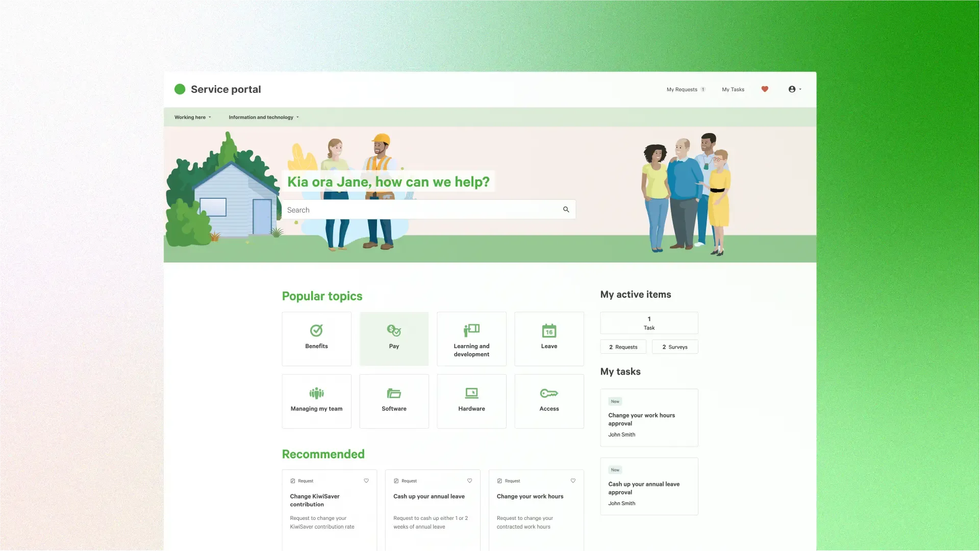The image size is (980, 551).
Task: Click the Pay dollar icon
Action: [x=394, y=330]
